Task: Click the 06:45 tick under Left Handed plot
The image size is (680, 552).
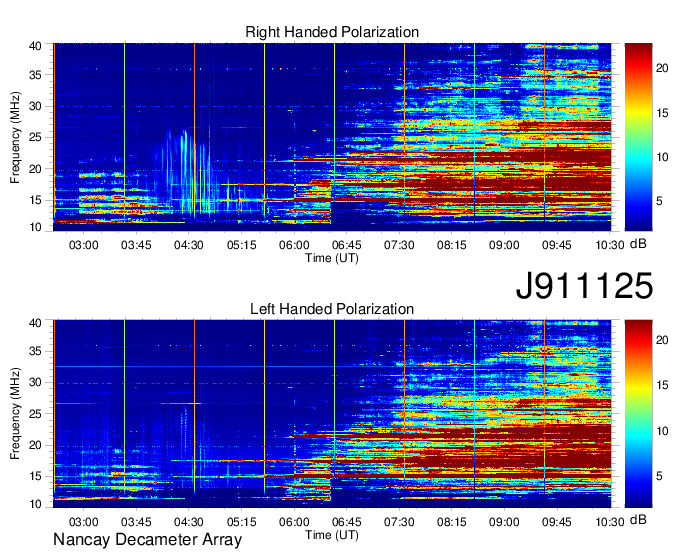Action: [347, 522]
